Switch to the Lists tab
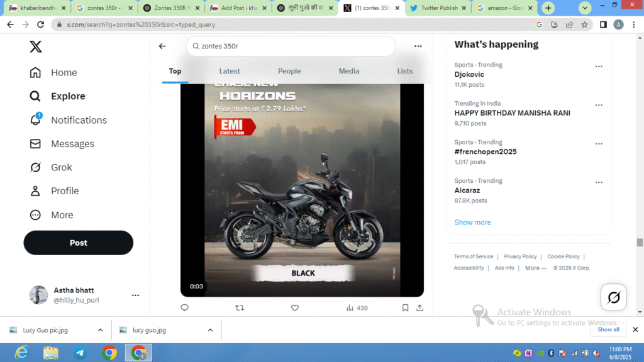This screenshot has width=644, height=362. 404,71
